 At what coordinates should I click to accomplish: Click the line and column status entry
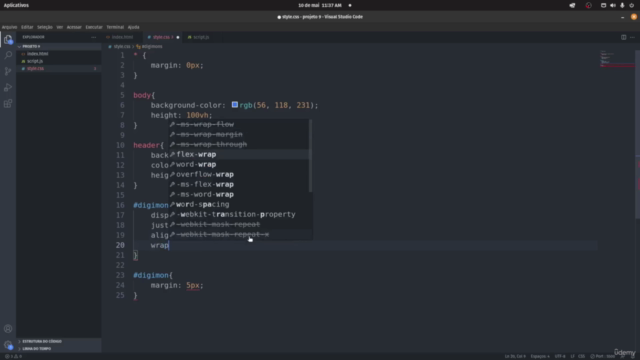(515, 356)
